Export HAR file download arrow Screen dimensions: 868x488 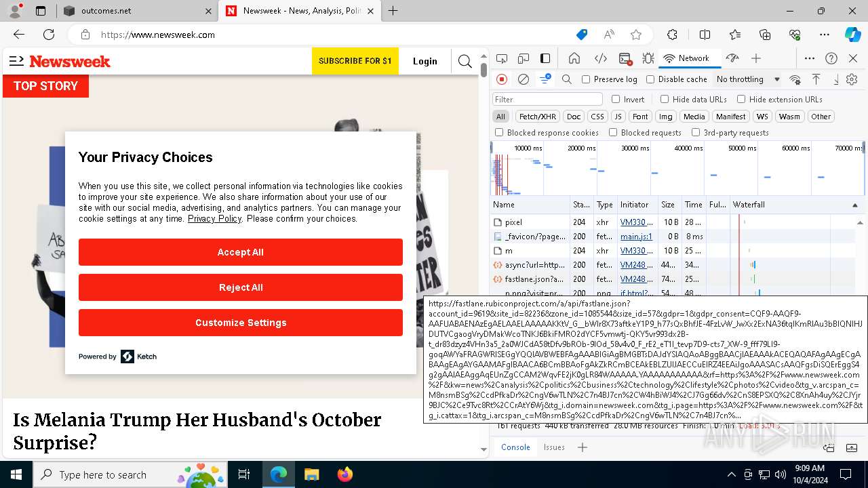pos(835,79)
